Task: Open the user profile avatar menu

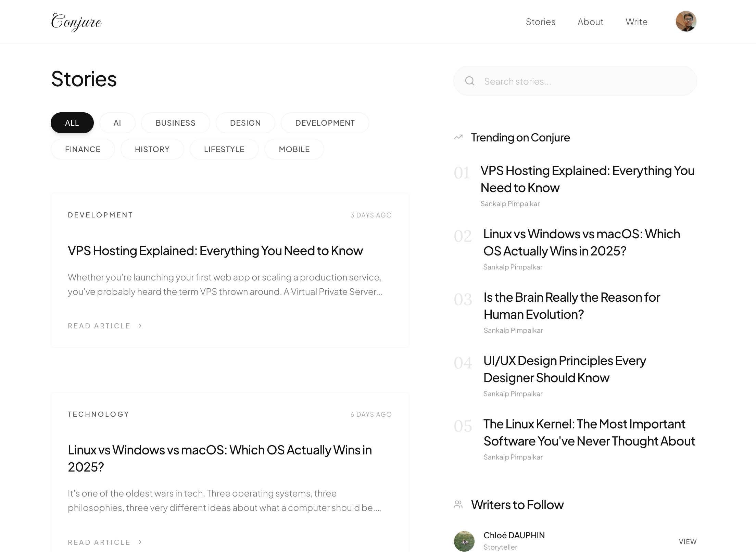Action: pyautogui.click(x=685, y=21)
